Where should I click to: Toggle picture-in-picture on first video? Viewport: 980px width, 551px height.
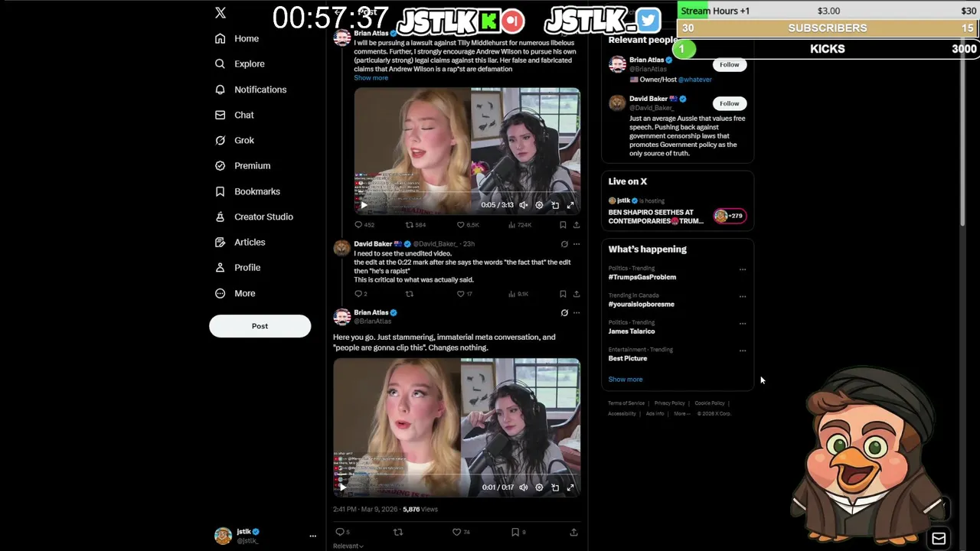pos(555,205)
